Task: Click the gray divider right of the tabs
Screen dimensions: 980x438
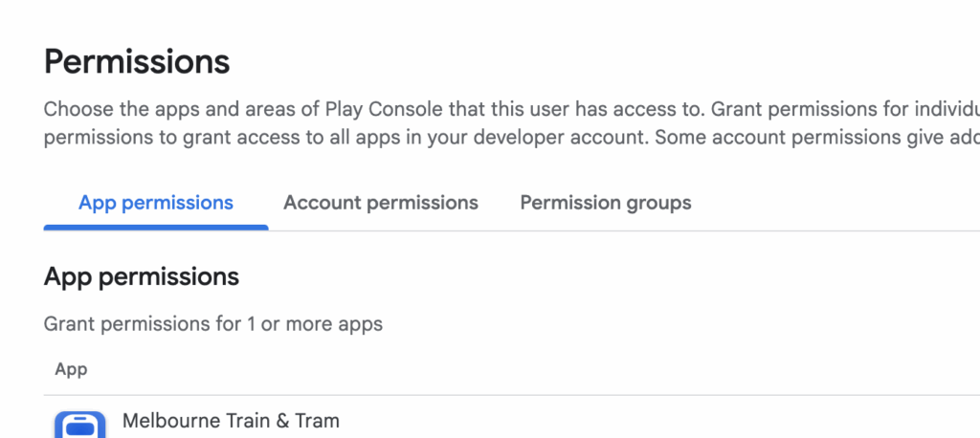Action: [x=813, y=230]
